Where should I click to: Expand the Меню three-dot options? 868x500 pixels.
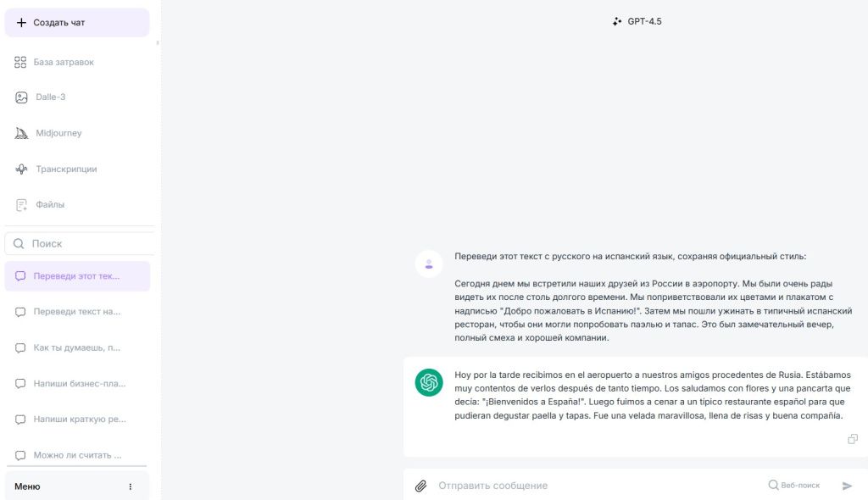pyautogui.click(x=130, y=486)
